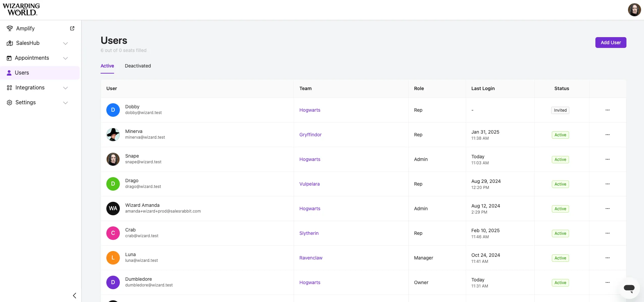This screenshot has height=302, width=644.
Task: Click the Add User button
Action: (x=611, y=43)
